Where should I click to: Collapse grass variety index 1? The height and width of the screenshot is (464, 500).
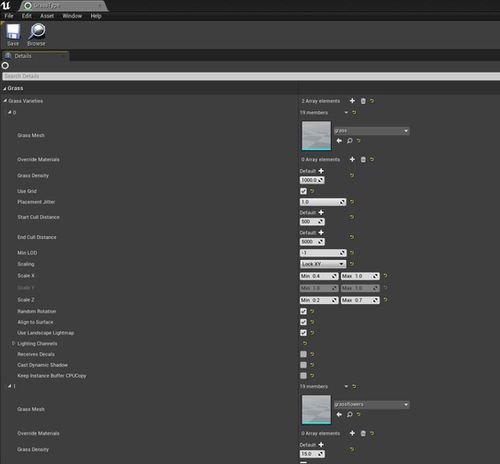coord(10,386)
